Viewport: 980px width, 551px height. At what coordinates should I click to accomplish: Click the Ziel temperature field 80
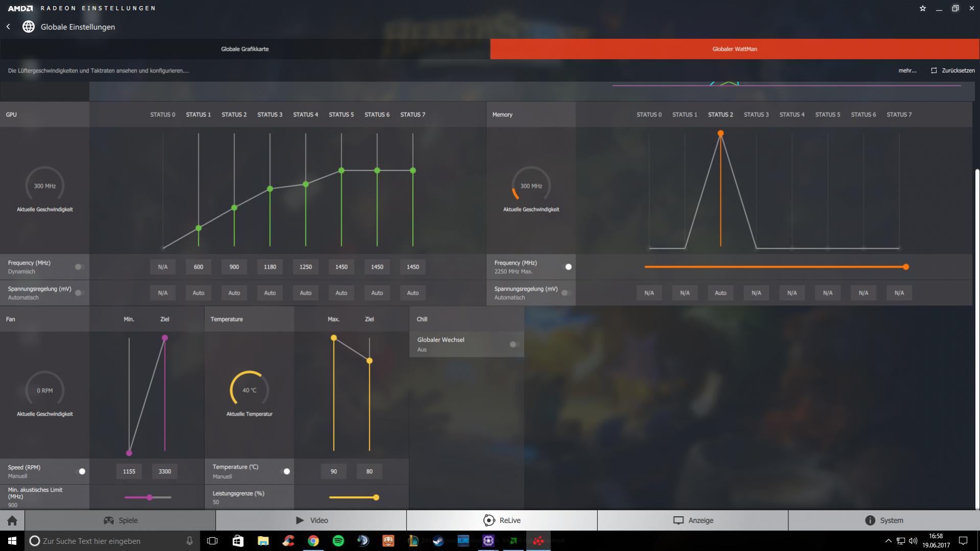tap(369, 471)
